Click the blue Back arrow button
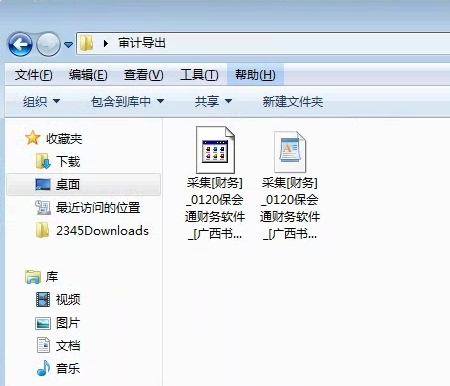This screenshot has height=386, width=450. [x=21, y=44]
